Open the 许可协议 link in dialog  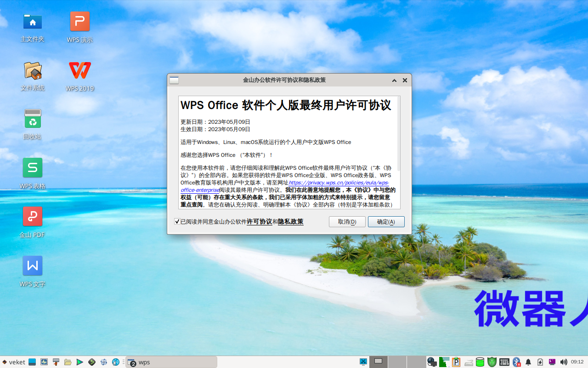260,222
